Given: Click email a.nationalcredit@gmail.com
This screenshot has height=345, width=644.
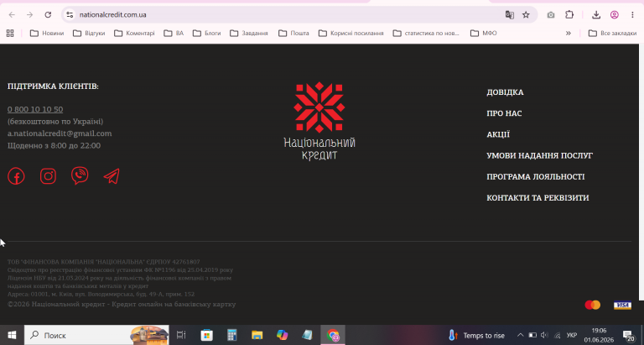Looking at the screenshot, I should 60,133.
